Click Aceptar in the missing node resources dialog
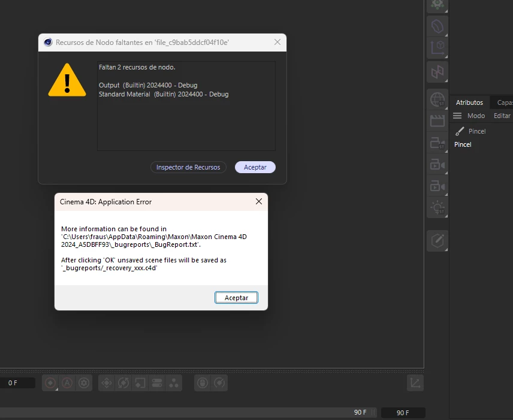Image resolution: width=513 pixels, height=420 pixels. coord(255,167)
